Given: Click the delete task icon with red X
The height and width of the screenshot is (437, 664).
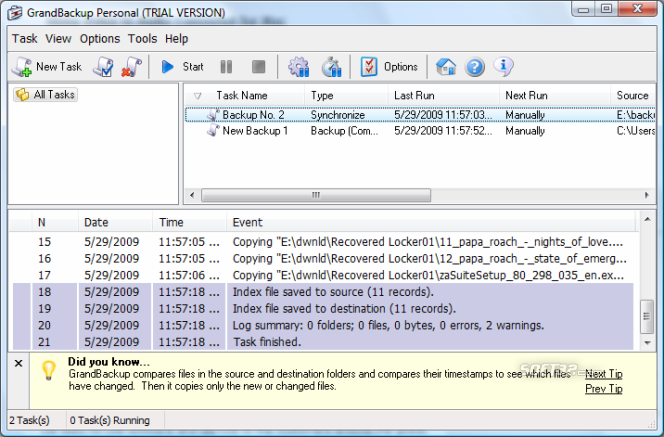Looking at the screenshot, I should pyautogui.click(x=131, y=66).
